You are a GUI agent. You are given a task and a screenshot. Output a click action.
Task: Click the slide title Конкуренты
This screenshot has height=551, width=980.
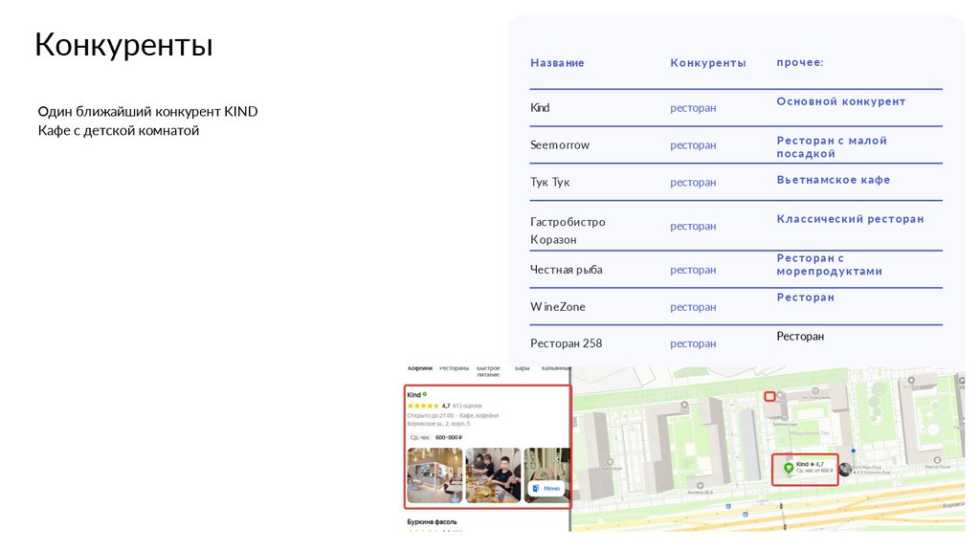click(x=123, y=45)
